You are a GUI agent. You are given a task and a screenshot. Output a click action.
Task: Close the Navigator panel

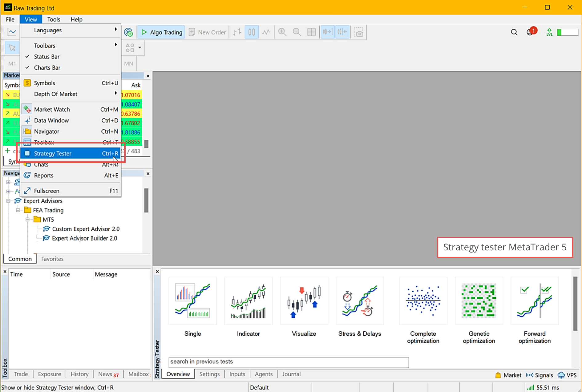click(x=148, y=174)
